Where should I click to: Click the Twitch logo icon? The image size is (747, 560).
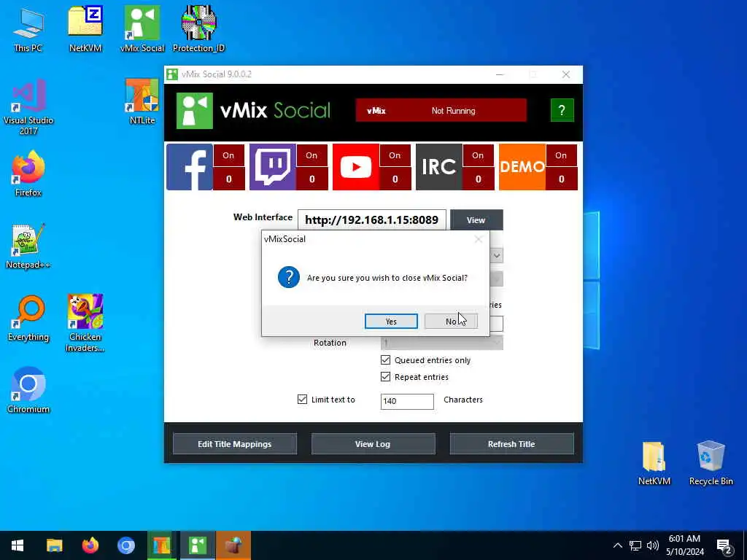tap(273, 167)
